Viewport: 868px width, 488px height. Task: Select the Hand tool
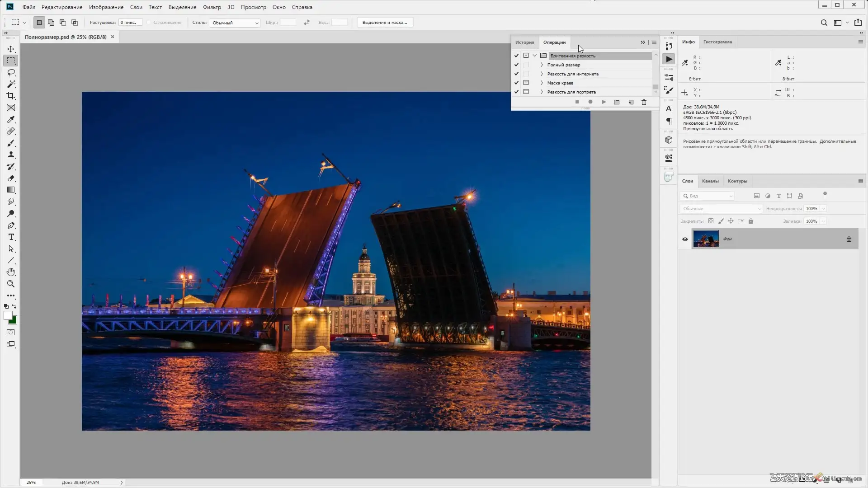tap(11, 272)
